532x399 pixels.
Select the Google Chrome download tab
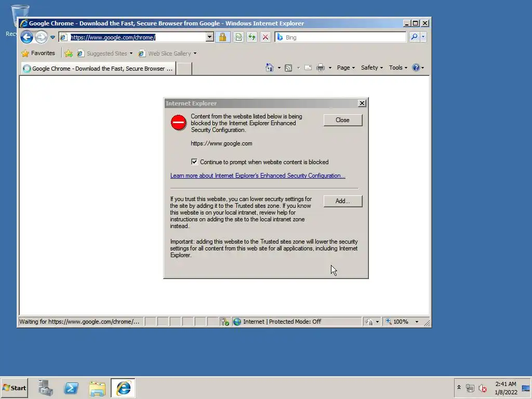pos(98,69)
